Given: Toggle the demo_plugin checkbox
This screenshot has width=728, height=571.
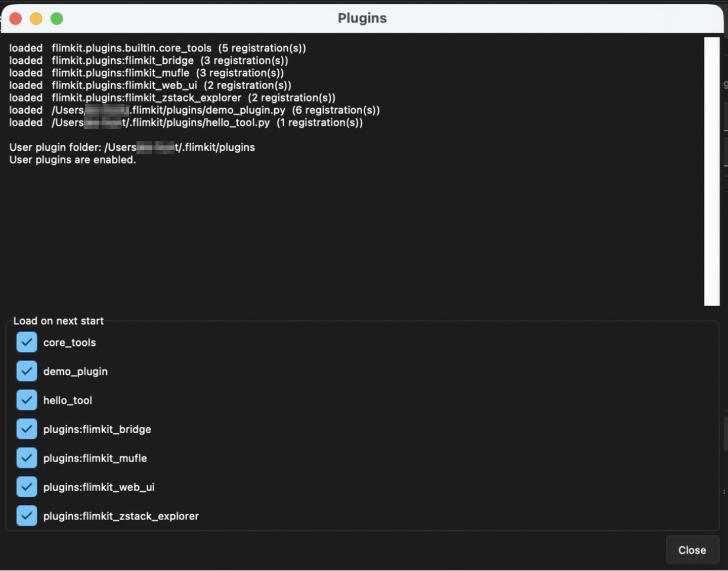Looking at the screenshot, I should [27, 371].
